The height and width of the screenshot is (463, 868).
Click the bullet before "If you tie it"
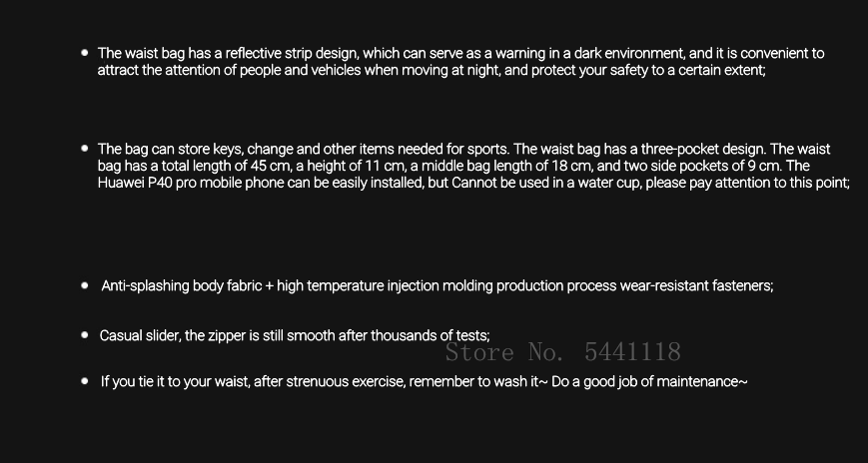click(x=85, y=381)
